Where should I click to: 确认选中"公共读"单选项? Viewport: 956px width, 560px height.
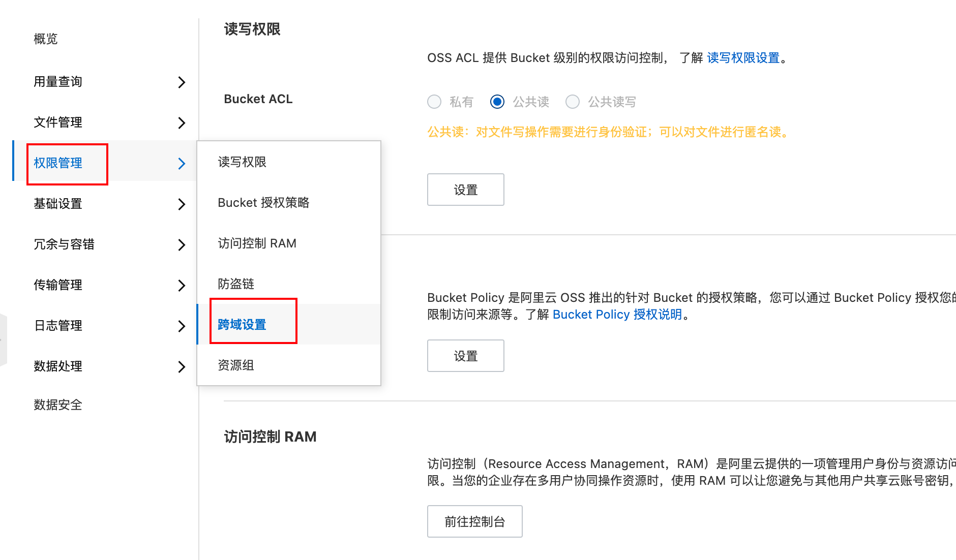click(x=497, y=102)
